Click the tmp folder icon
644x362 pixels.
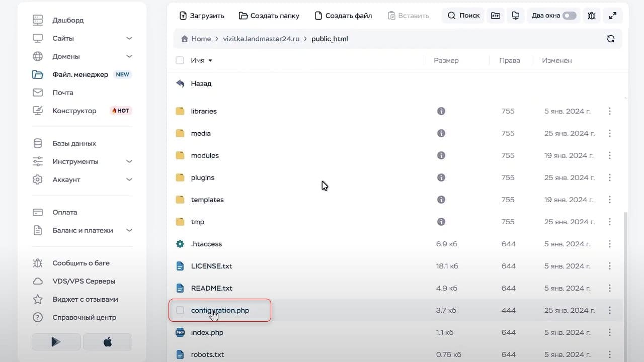tap(180, 222)
